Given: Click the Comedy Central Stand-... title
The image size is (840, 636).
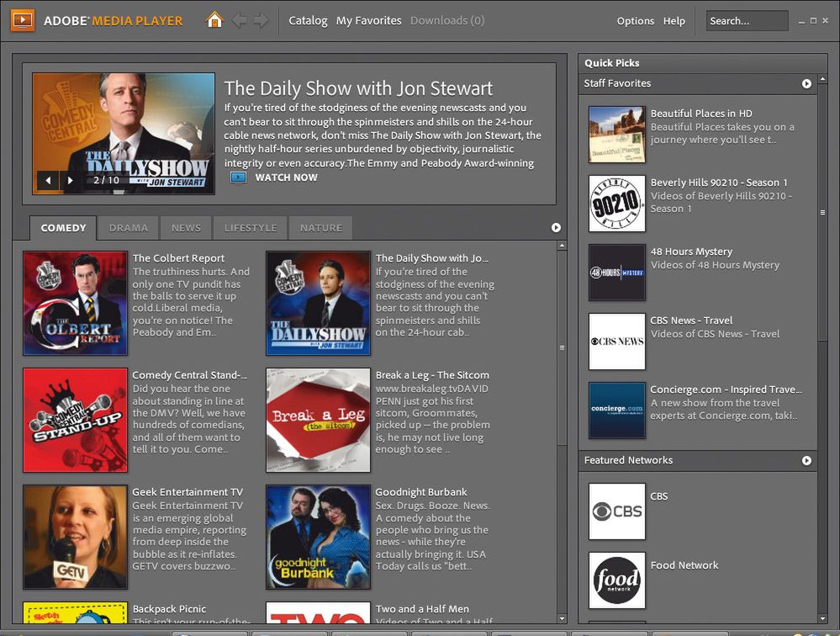Looking at the screenshot, I should click(x=190, y=375).
